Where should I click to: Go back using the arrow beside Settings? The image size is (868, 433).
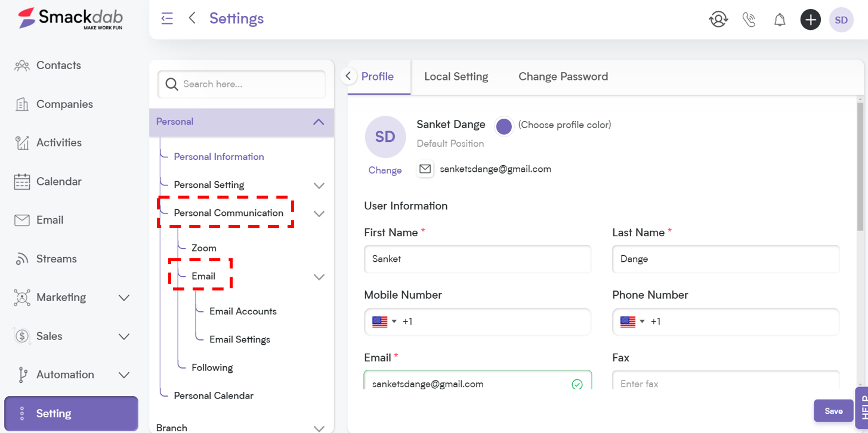[192, 18]
